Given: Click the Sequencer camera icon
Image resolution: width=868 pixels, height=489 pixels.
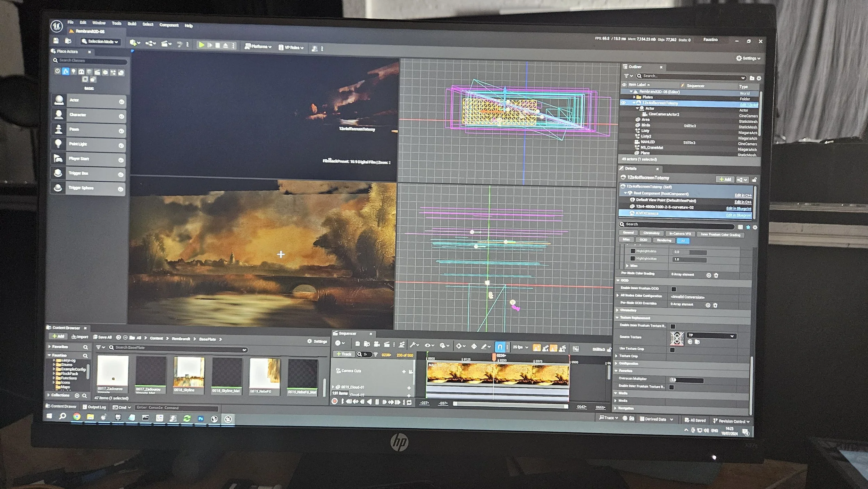Looking at the screenshot, I should coord(376,344).
